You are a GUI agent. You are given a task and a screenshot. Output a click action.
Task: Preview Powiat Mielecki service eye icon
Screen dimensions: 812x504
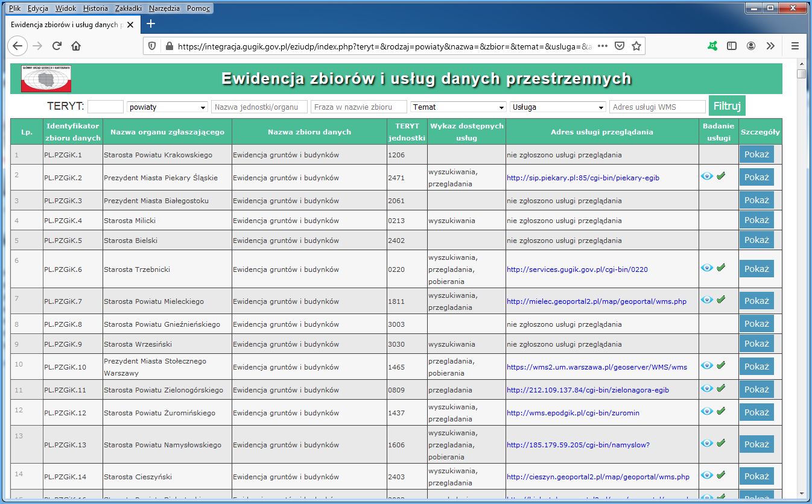point(707,300)
